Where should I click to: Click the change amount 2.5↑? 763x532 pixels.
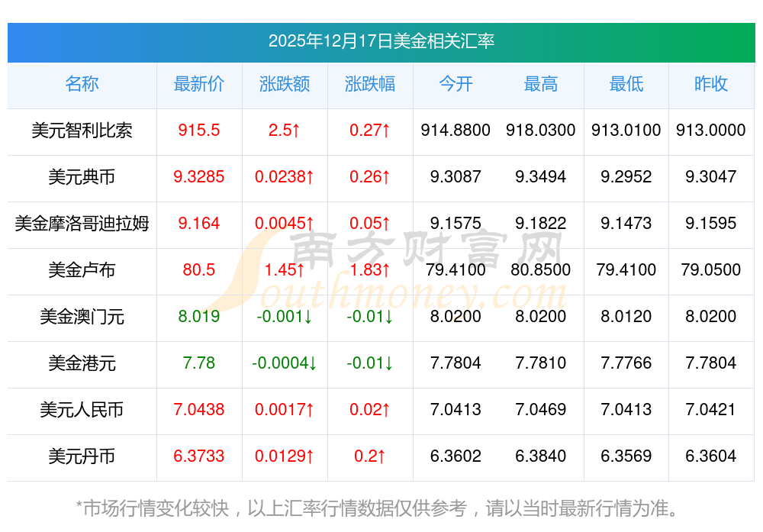click(284, 130)
